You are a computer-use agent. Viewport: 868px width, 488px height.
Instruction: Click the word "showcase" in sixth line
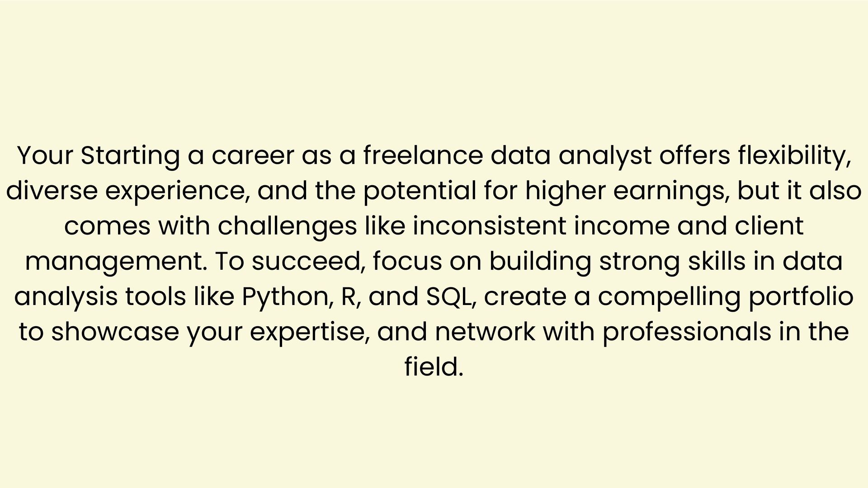point(115,332)
